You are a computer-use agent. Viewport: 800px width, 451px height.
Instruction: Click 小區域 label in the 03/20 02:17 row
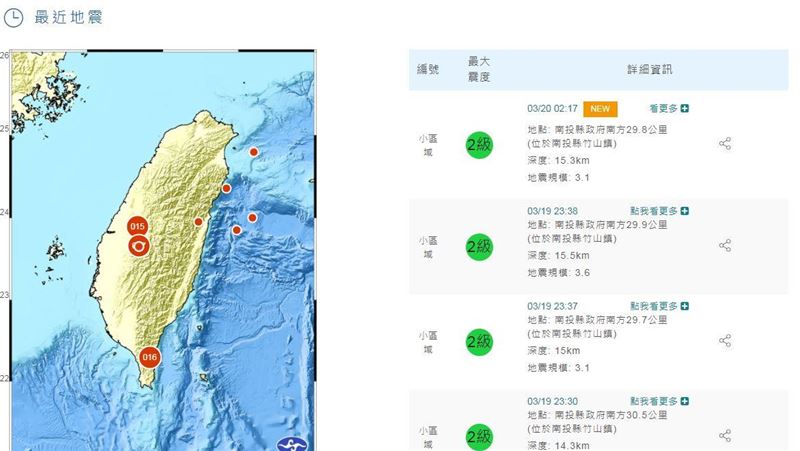tap(428, 145)
